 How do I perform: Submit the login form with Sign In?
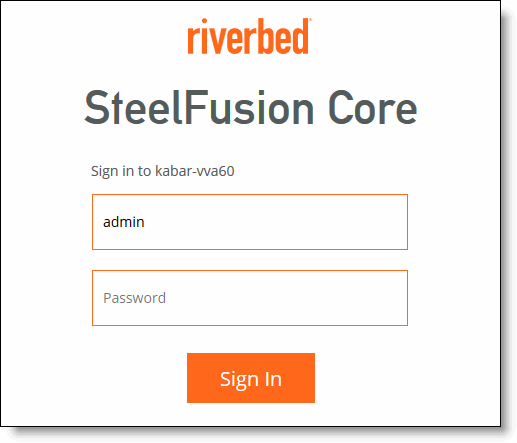click(x=251, y=378)
